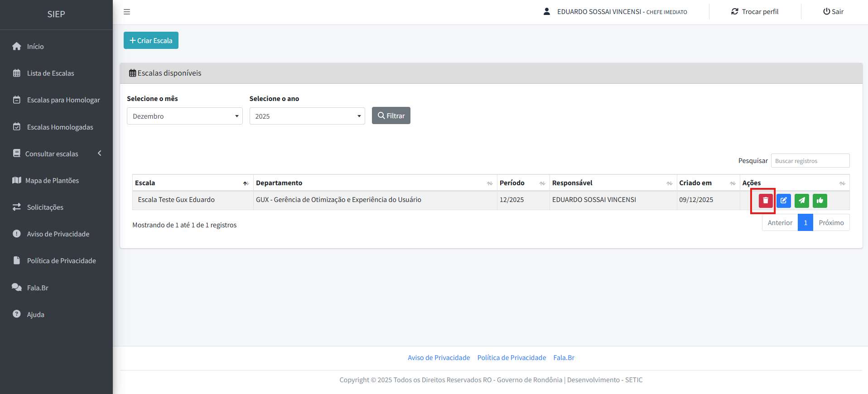Click the green paper plane send icon
Image resolution: width=868 pixels, height=394 pixels.
[x=801, y=201]
